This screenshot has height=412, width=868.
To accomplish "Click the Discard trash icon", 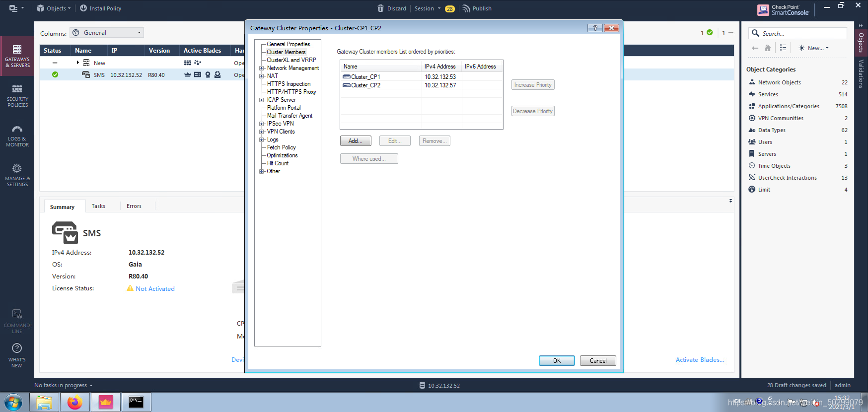I will click(380, 8).
